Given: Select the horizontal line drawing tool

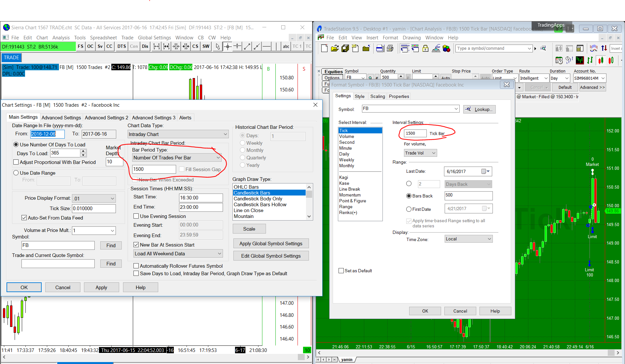Looking at the screenshot, I should click(x=267, y=47).
